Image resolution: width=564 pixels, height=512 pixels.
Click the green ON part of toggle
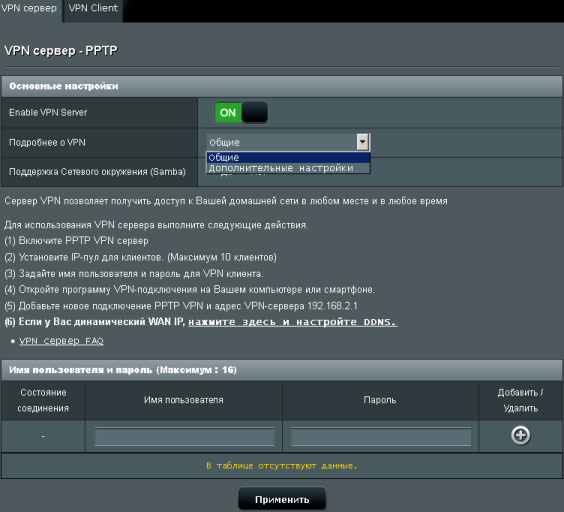(228, 113)
